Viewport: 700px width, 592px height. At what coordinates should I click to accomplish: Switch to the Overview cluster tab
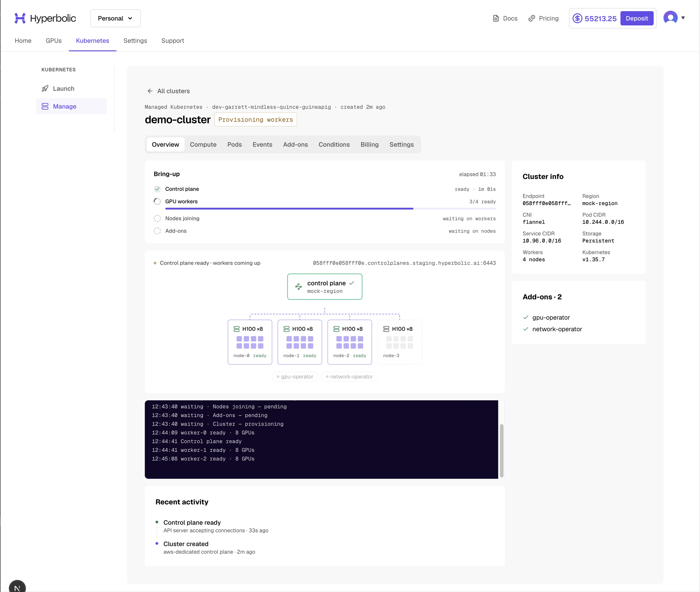pyautogui.click(x=165, y=144)
